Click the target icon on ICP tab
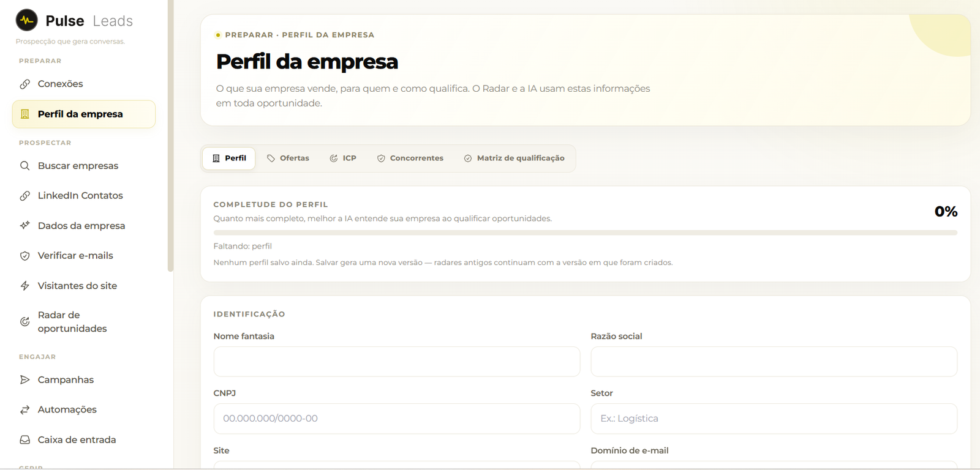The image size is (980, 470). [x=334, y=159]
